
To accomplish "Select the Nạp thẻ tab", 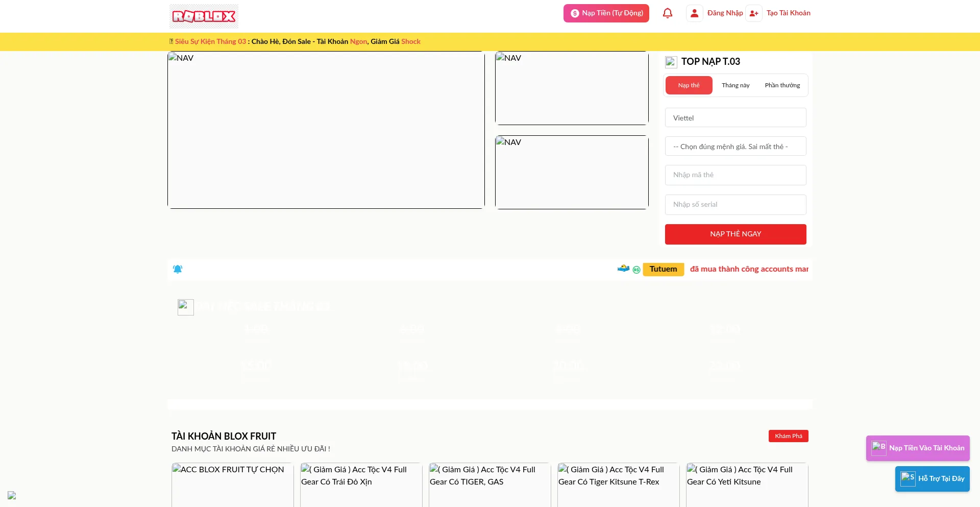I will [x=689, y=85].
